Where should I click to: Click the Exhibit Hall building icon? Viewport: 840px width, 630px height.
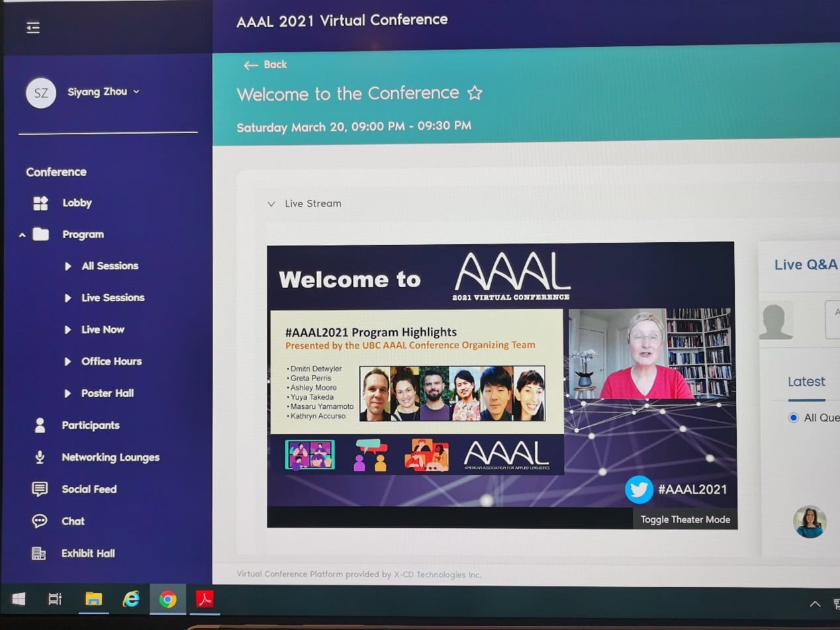pos(39,553)
